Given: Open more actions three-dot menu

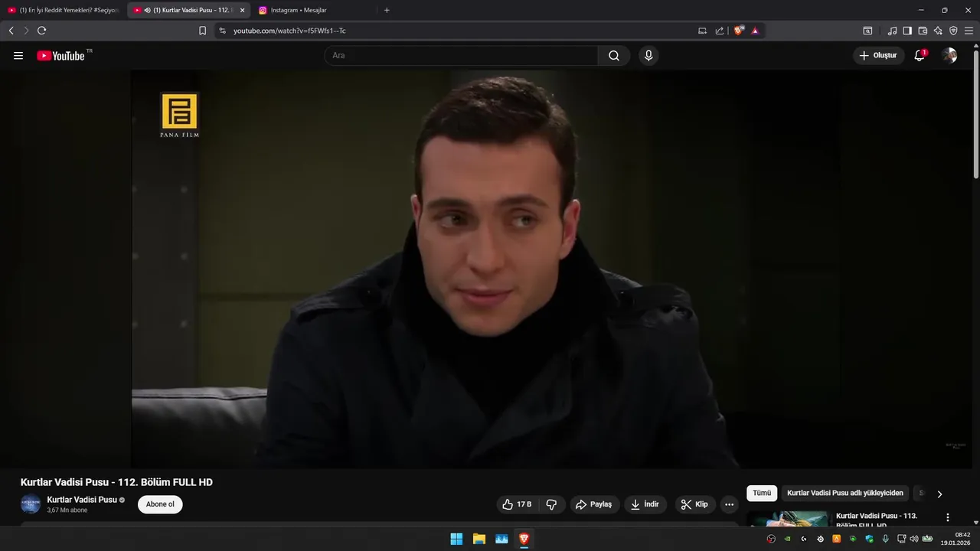Looking at the screenshot, I should (729, 504).
